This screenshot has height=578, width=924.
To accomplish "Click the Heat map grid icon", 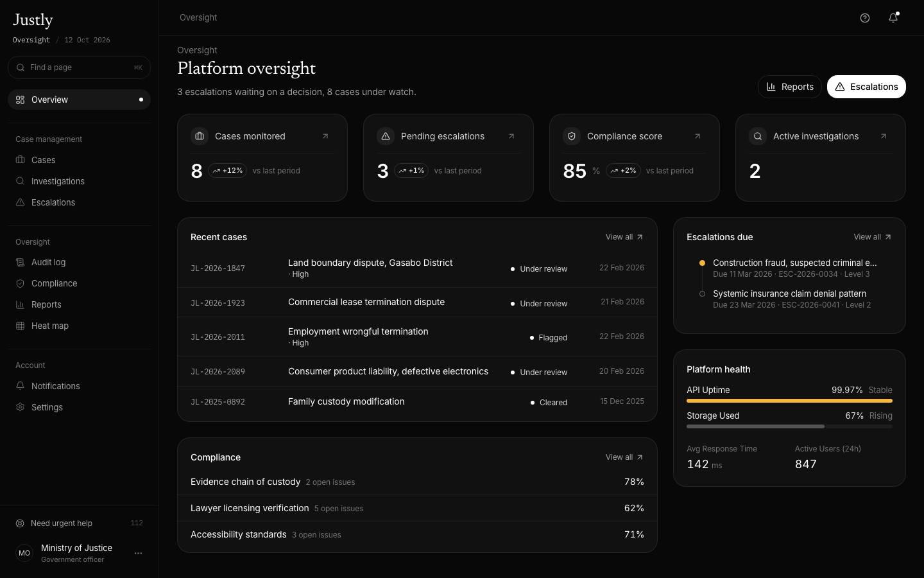I will 20,326.
